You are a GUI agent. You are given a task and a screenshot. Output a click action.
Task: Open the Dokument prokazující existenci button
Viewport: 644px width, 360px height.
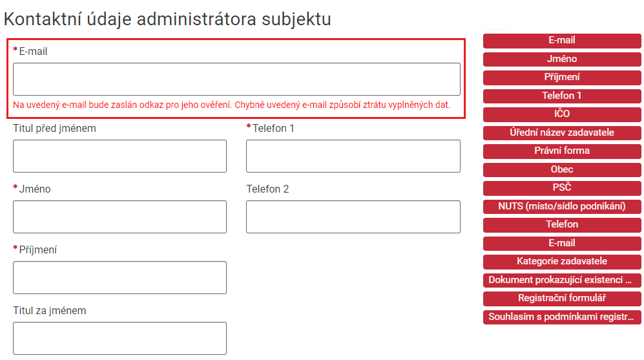pos(562,281)
